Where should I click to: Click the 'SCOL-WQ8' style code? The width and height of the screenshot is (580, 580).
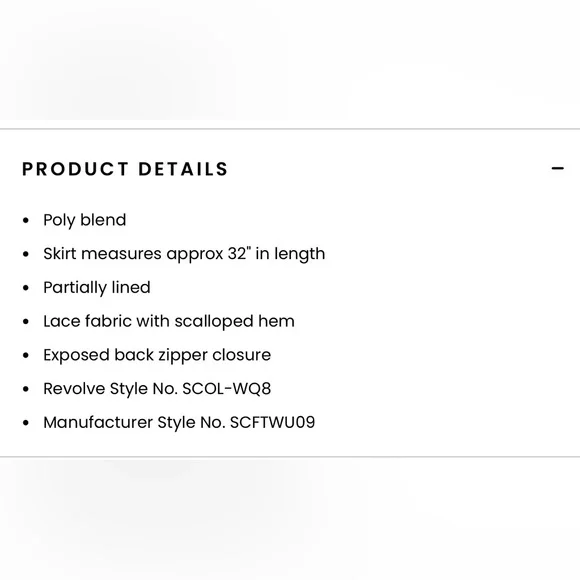coord(227,389)
